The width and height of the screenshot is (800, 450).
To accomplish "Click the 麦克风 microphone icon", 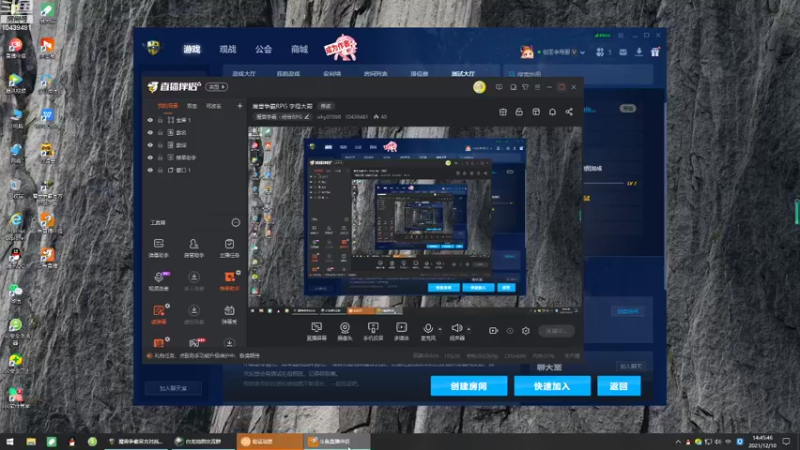I will (428, 331).
